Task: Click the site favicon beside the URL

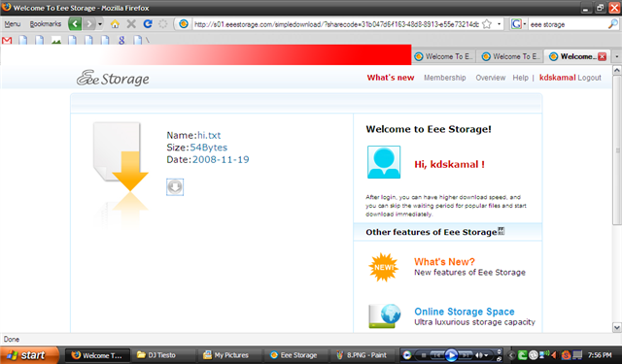Action: tap(184, 24)
